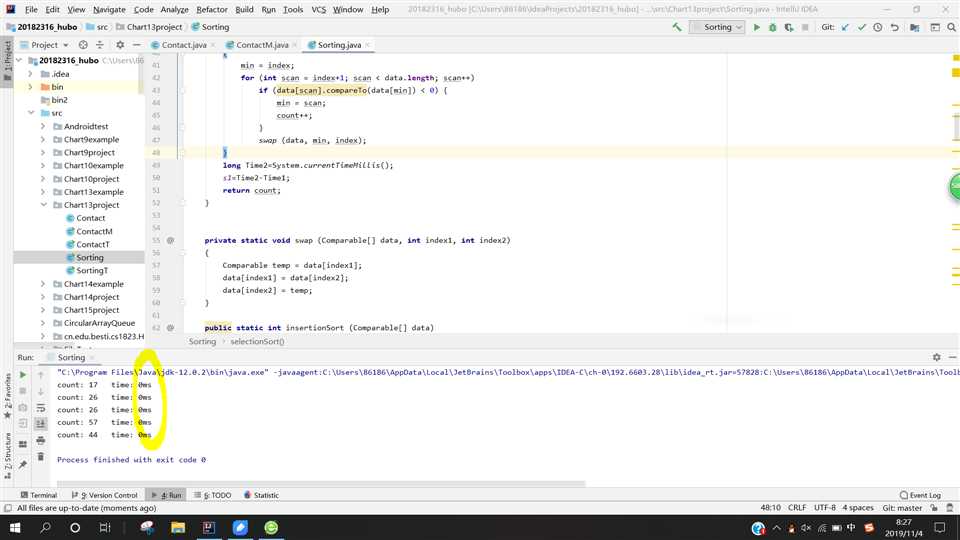The height and width of the screenshot is (540, 960).
Task: Expand the .idea folder
Action: pos(30,74)
